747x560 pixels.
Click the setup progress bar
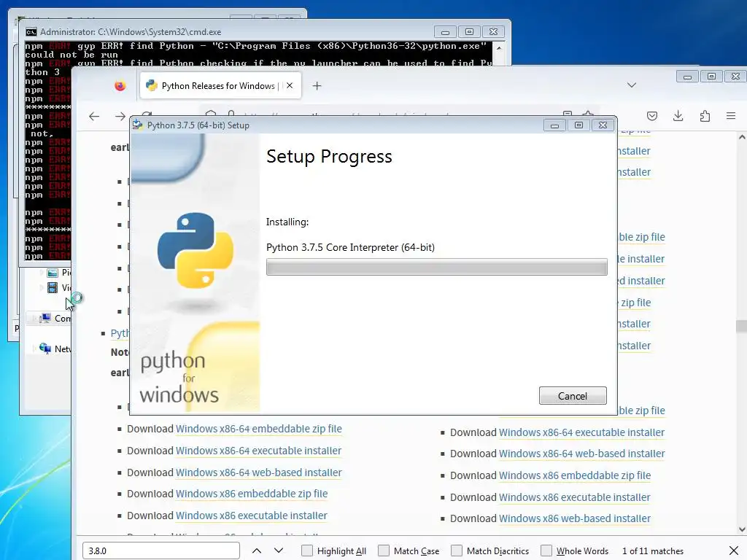click(436, 267)
